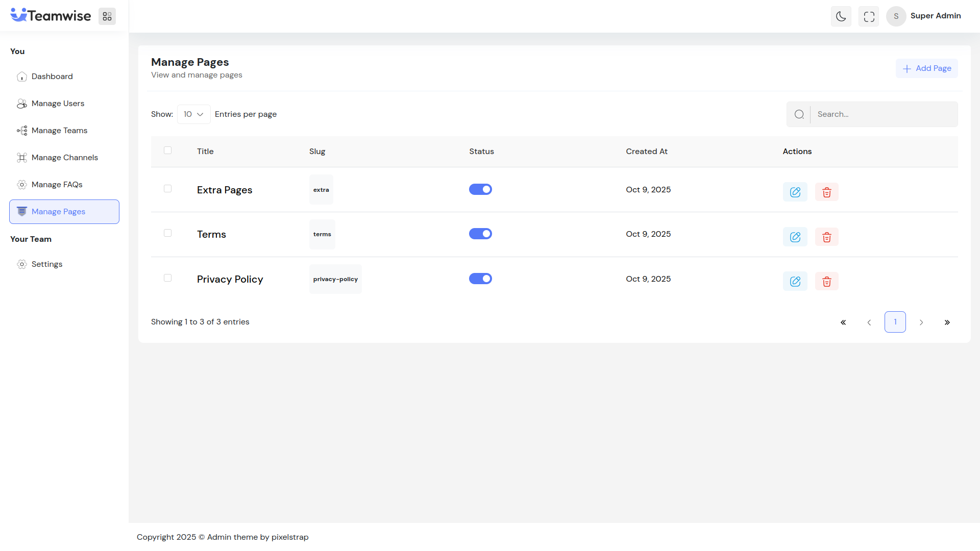Click the search magnifier icon
The width and height of the screenshot is (980, 551).
click(799, 114)
